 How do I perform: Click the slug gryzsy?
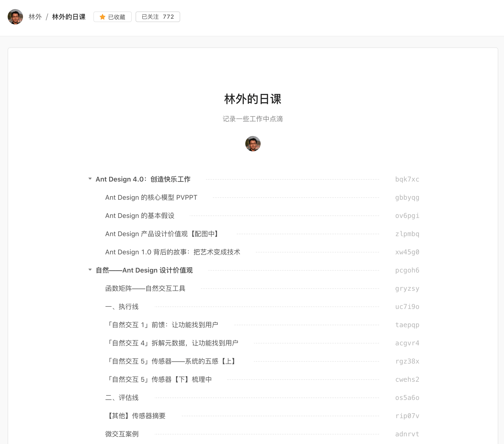point(407,288)
